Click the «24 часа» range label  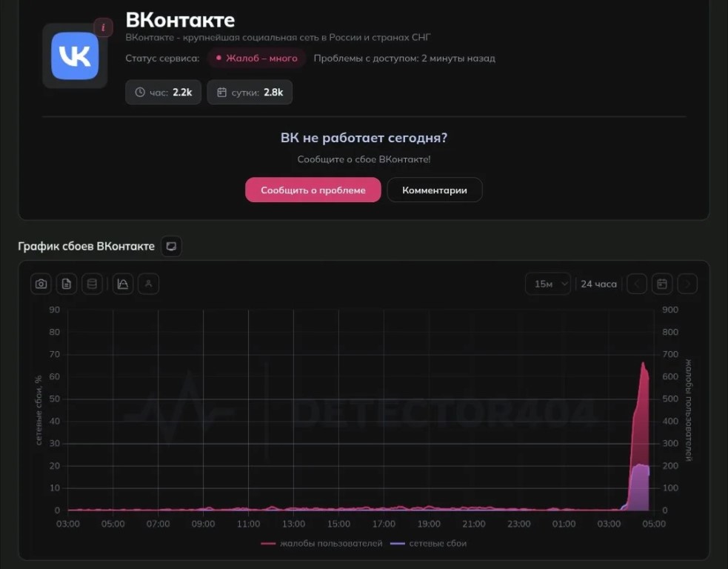pyautogui.click(x=599, y=284)
